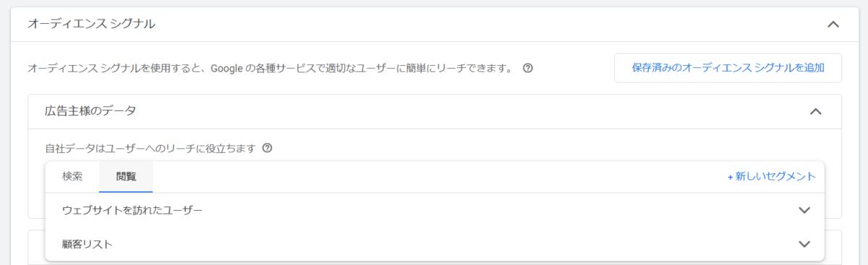Click the 広告主様のデータ panel title
The height and width of the screenshot is (265, 868).
(x=90, y=112)
